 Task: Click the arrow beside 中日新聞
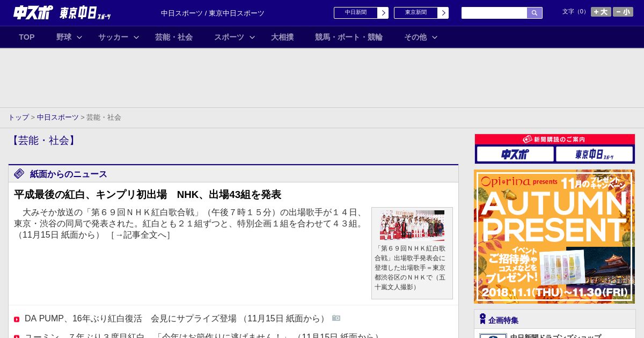(383, 13)
